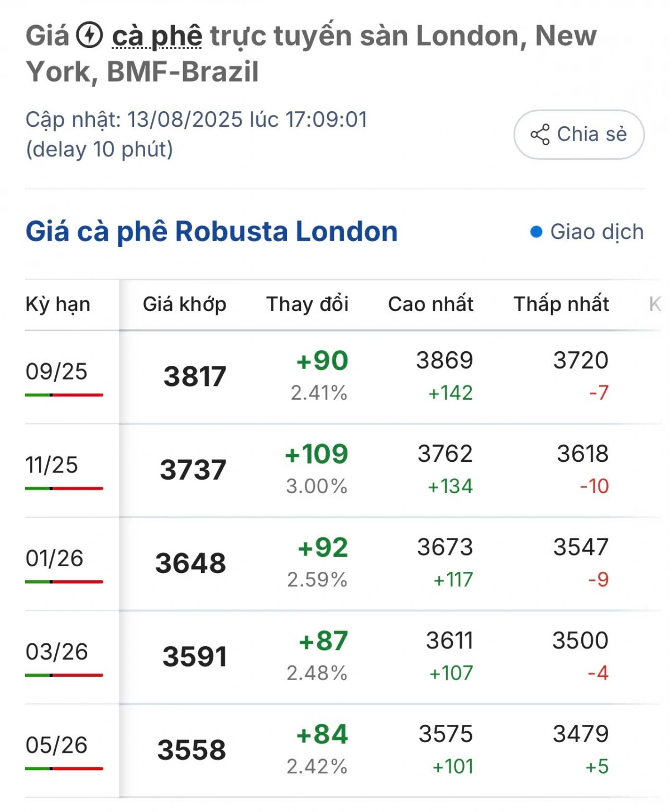Open the Chia sẻ share button

click(579, 135)
